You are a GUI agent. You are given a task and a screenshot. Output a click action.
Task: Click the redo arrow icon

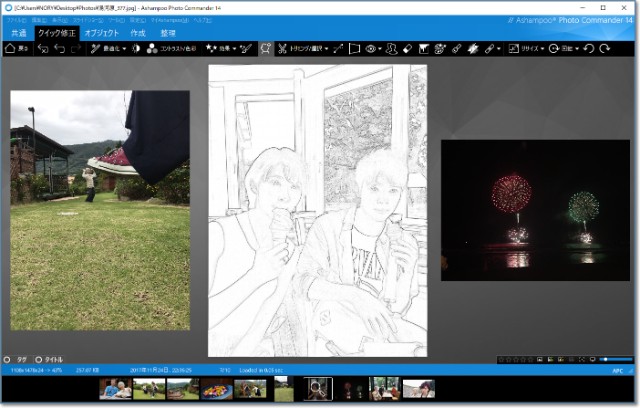click(75, 48)
